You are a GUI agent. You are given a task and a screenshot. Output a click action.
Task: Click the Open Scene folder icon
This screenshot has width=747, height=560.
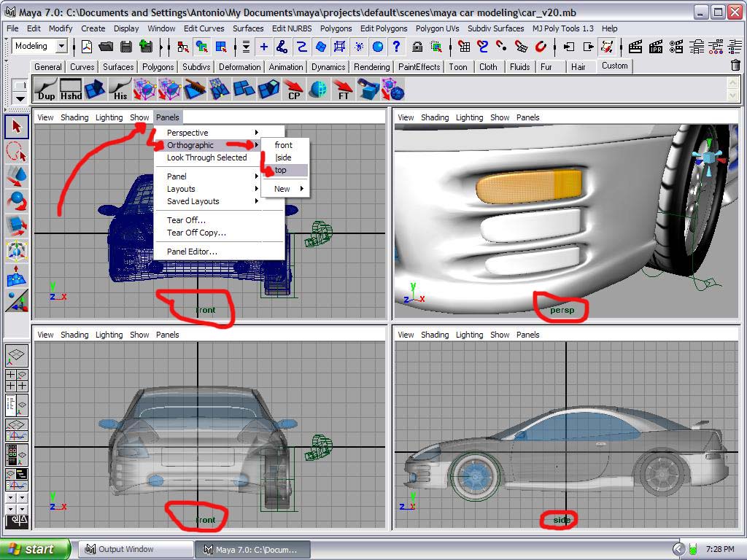[x=107, y=47]
